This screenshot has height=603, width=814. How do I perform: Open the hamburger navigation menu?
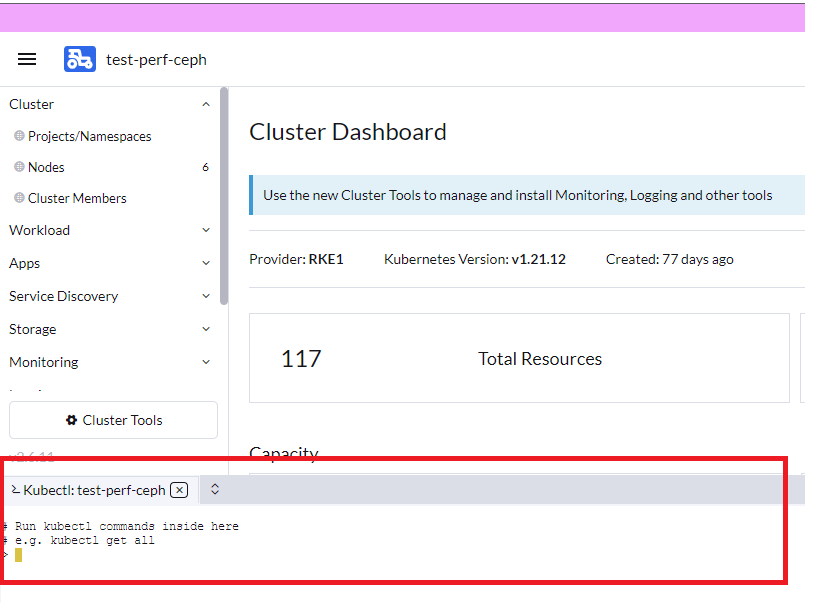tap(27, 59)
